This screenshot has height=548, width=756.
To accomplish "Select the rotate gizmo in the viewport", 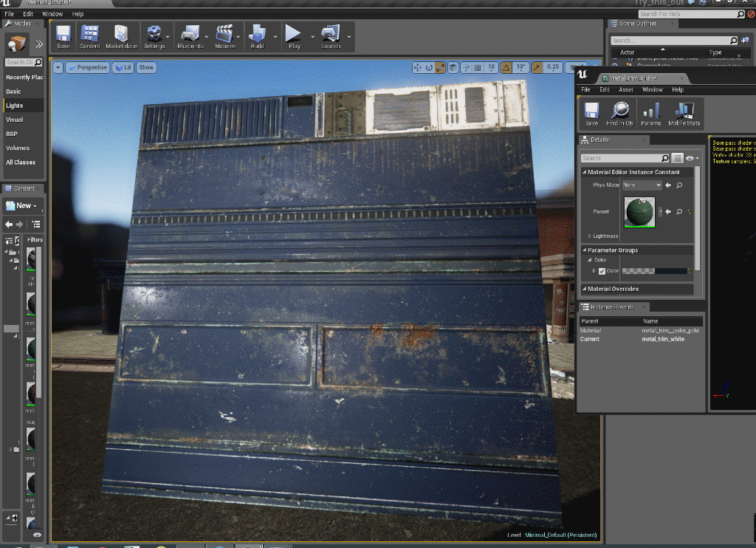I will click(x=429, y=67).
